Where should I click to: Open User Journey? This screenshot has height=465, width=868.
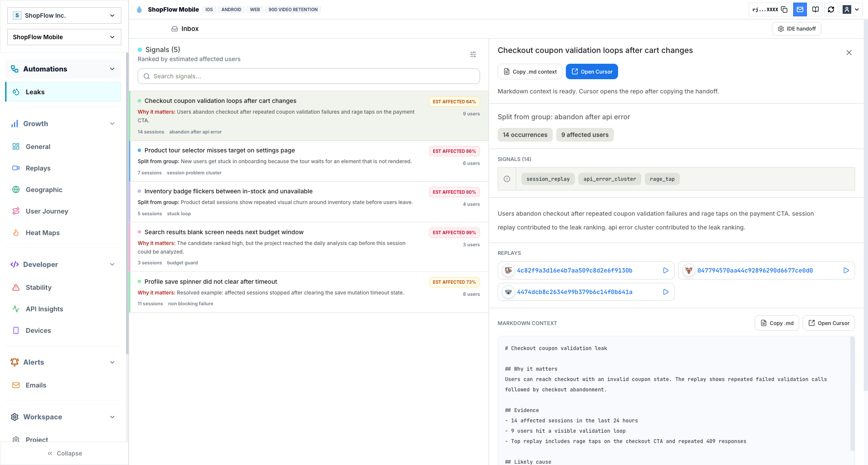pos(63,211)
